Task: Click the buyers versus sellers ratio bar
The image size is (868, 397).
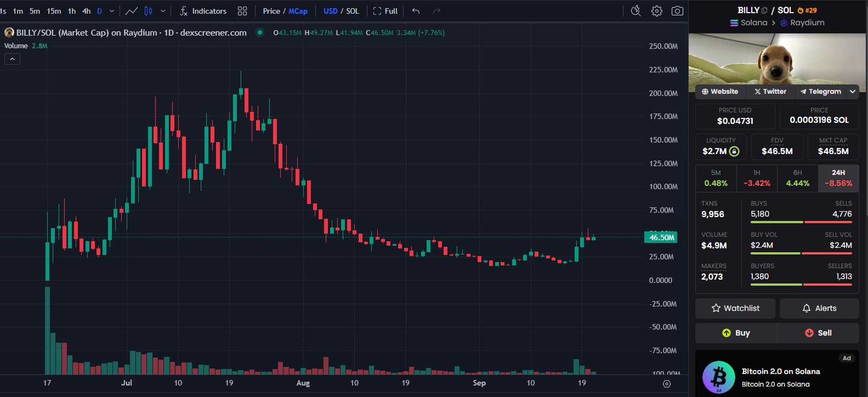Action: [x=801, y=285]
